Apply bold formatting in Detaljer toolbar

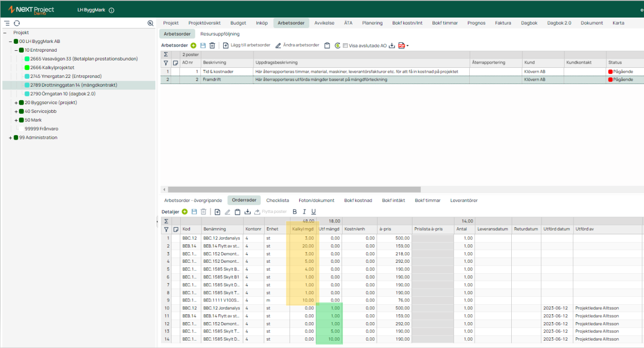(295, 212)
